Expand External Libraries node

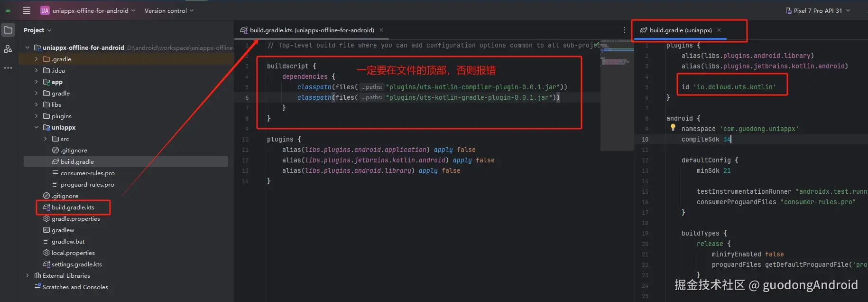coord(27,275)
